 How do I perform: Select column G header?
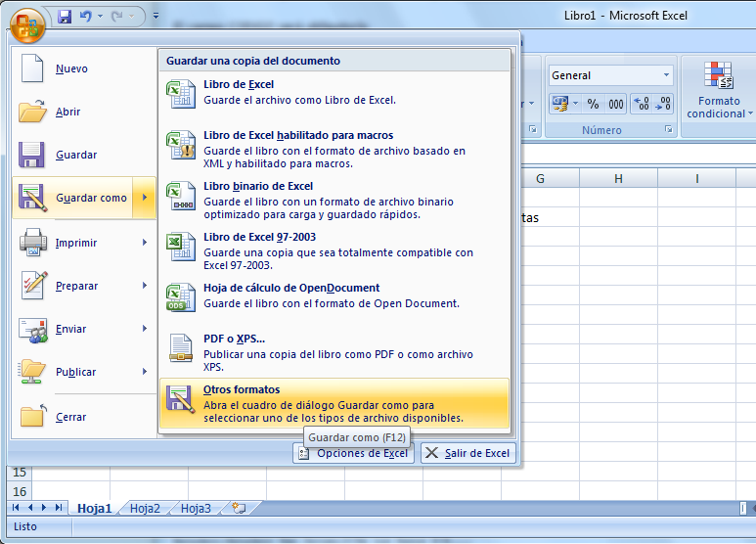[540, 179]
